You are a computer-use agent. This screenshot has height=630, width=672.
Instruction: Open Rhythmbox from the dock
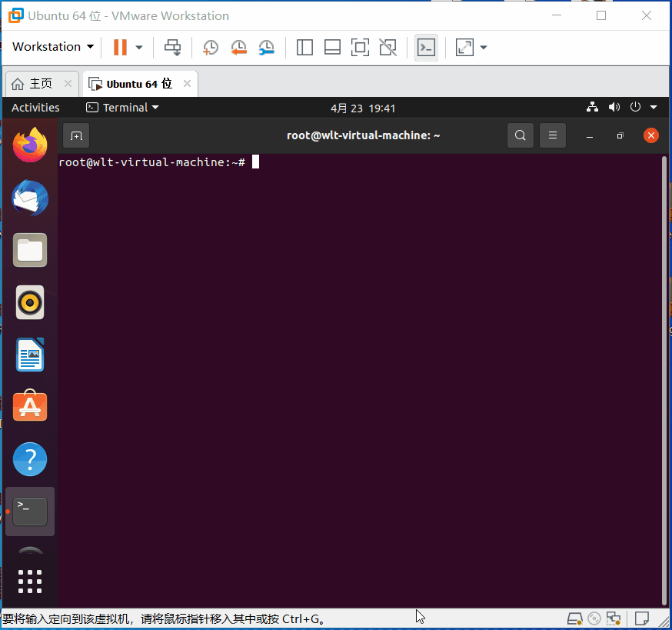pos(29,302)
